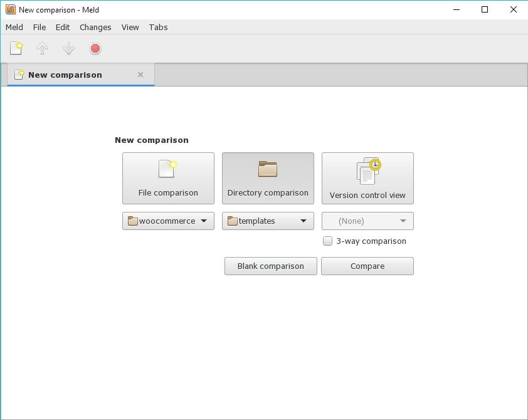
Task: Open the Meld menu
Action: point(14,27)
